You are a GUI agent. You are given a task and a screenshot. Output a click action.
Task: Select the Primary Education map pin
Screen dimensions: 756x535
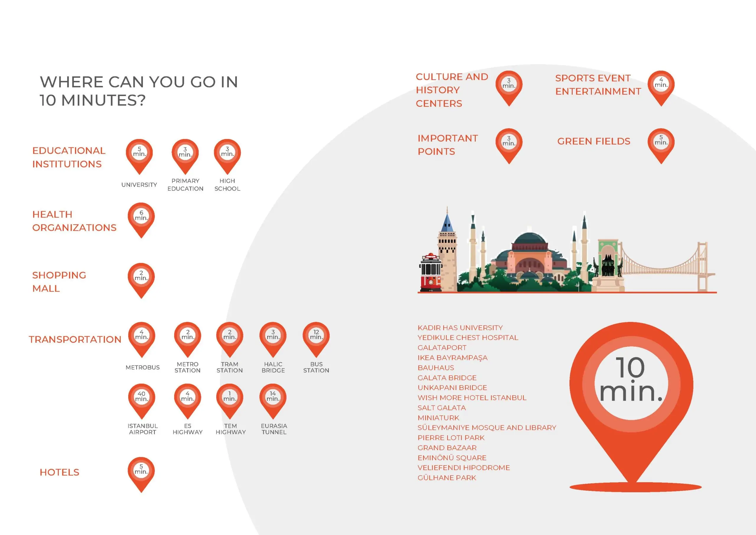coord(185,157)
